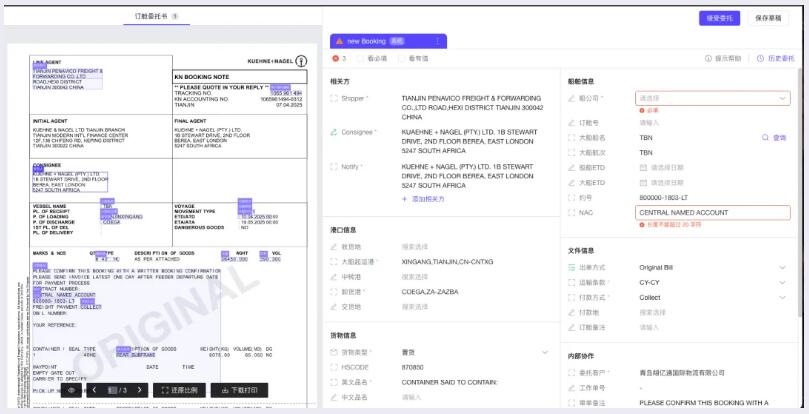The image size is (809, 414).
Task: Open the new Booking tab's three-dot menu
Action: [437, 41]
